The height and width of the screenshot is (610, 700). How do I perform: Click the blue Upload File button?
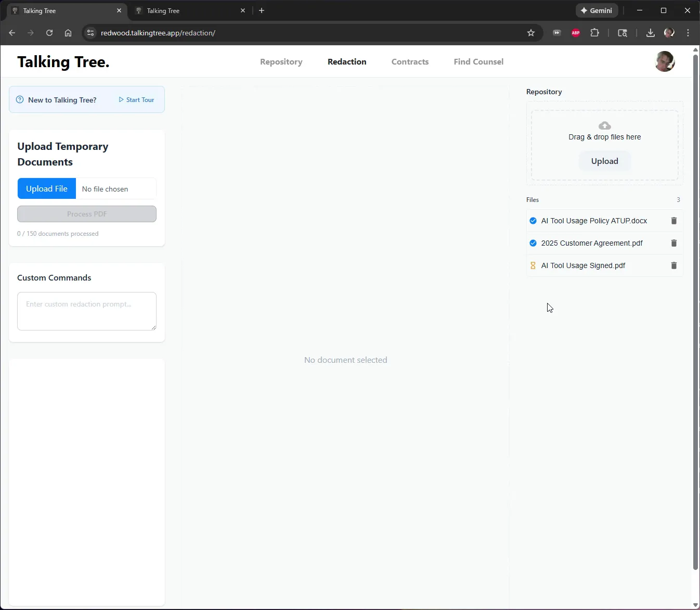(x=47, y=188)
